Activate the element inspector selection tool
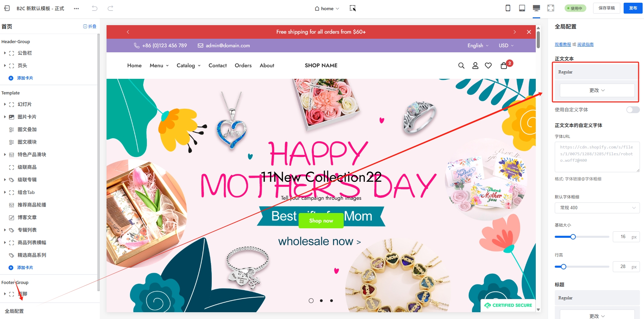Viewport: 644px width, 319px height. click(353, 8)
